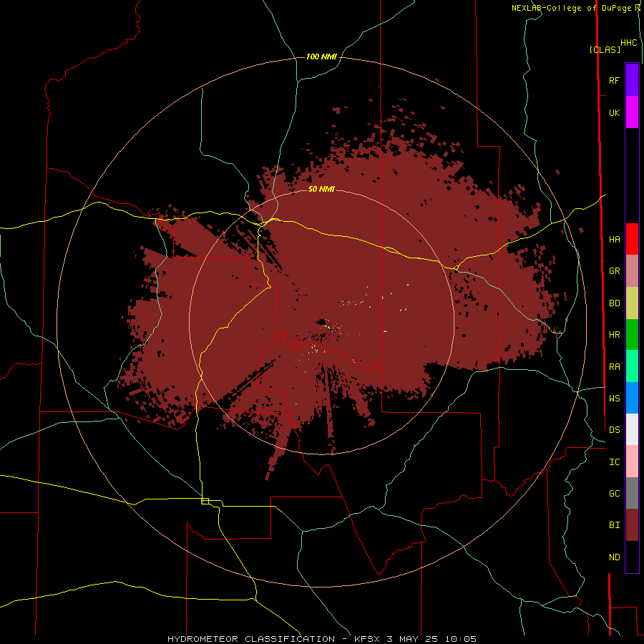Screen dimensions: 644x644
Task: Click the DS white legend swatch
Action: (x=632, y=429)
